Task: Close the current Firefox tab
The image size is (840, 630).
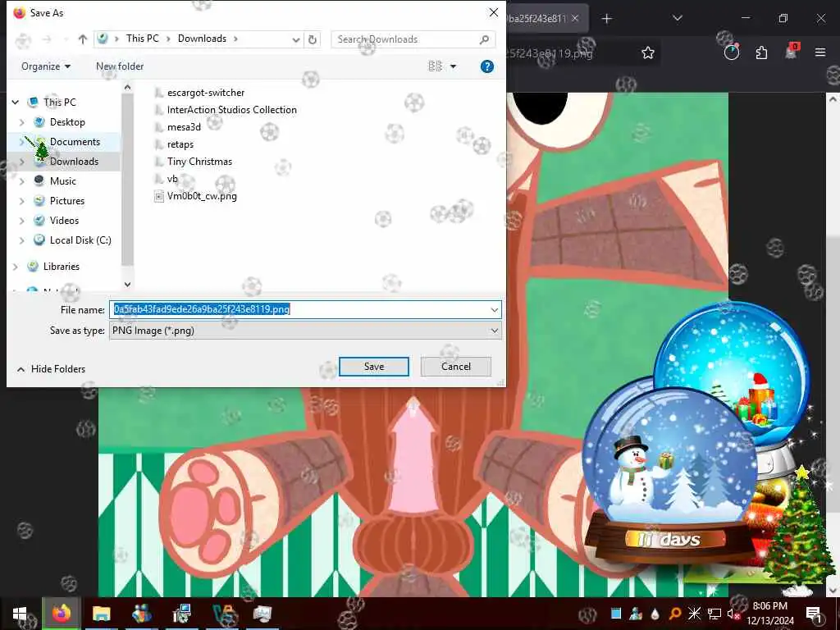Action: [x=575, y=18]
